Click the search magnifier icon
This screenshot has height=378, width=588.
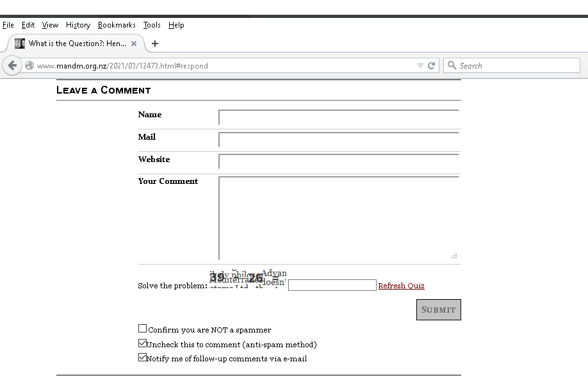tap(452, 65)
